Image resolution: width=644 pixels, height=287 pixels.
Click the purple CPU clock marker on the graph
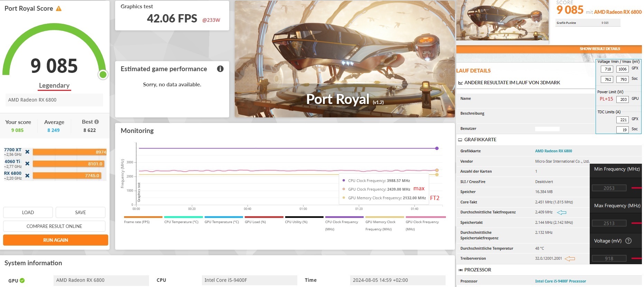pos(437,148)
